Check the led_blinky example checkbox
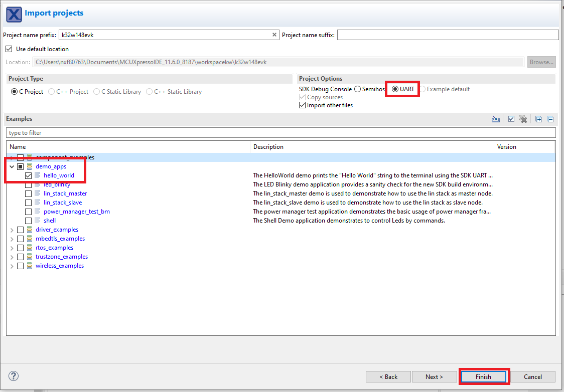 [29, 184]
